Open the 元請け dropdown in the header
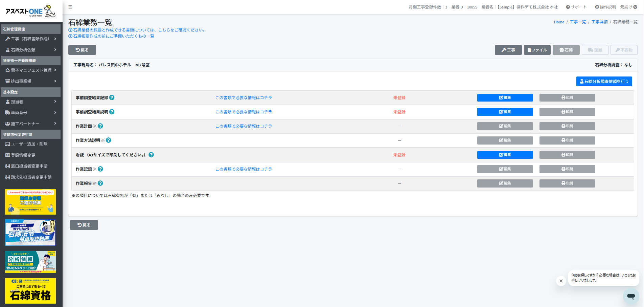This screenshot has width=644, height=307. 628,7
